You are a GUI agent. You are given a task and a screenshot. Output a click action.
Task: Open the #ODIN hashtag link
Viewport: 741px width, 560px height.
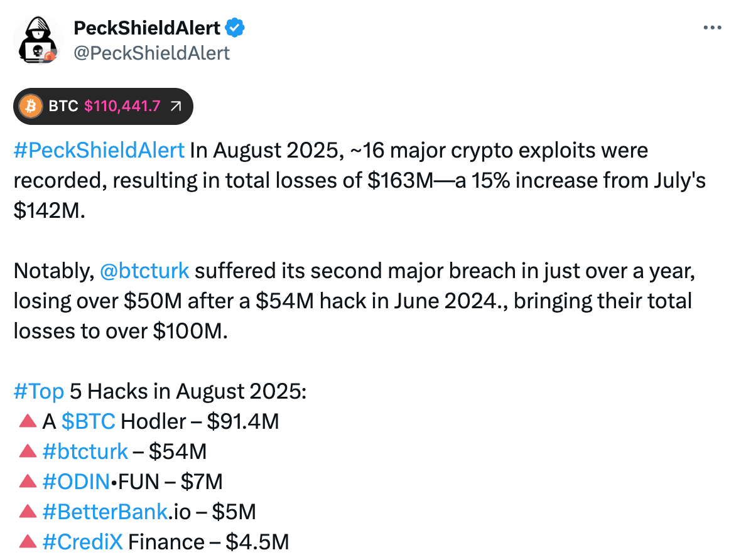point(76,482)
